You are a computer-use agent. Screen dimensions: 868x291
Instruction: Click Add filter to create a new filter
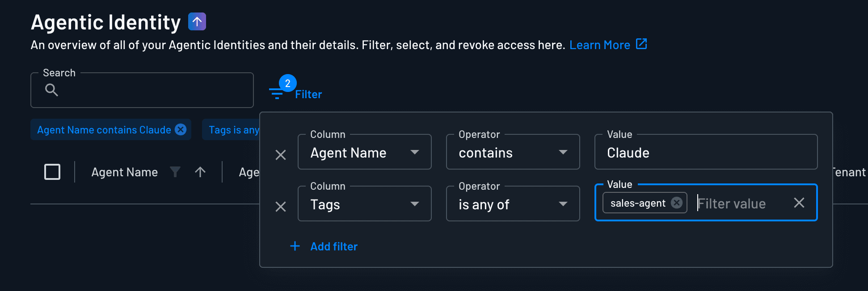pyautogui.click(x=334, y=246)
